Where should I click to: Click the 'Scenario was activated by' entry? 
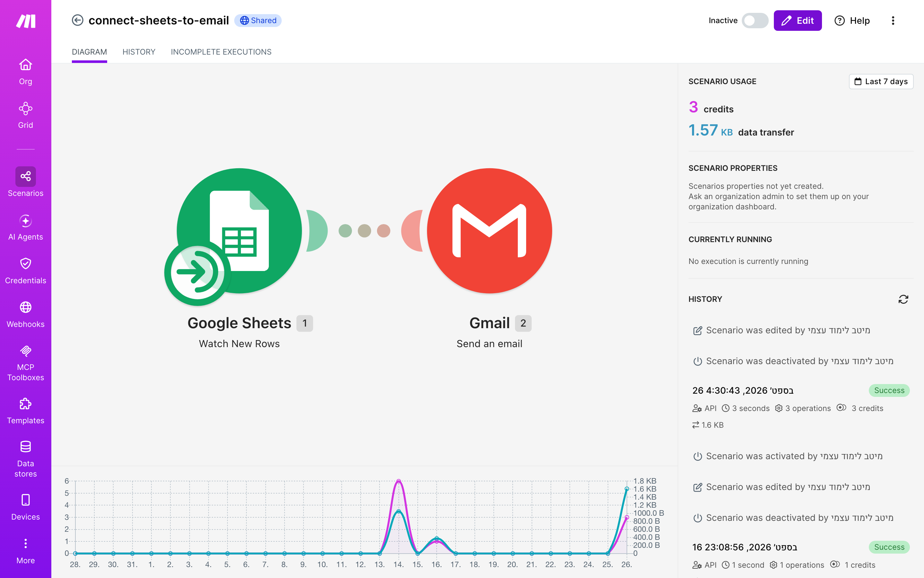(788, 456)
